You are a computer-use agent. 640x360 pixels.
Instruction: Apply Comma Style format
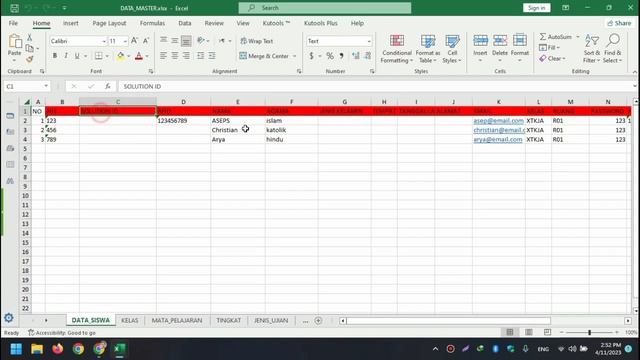click(x=341, y=56)
